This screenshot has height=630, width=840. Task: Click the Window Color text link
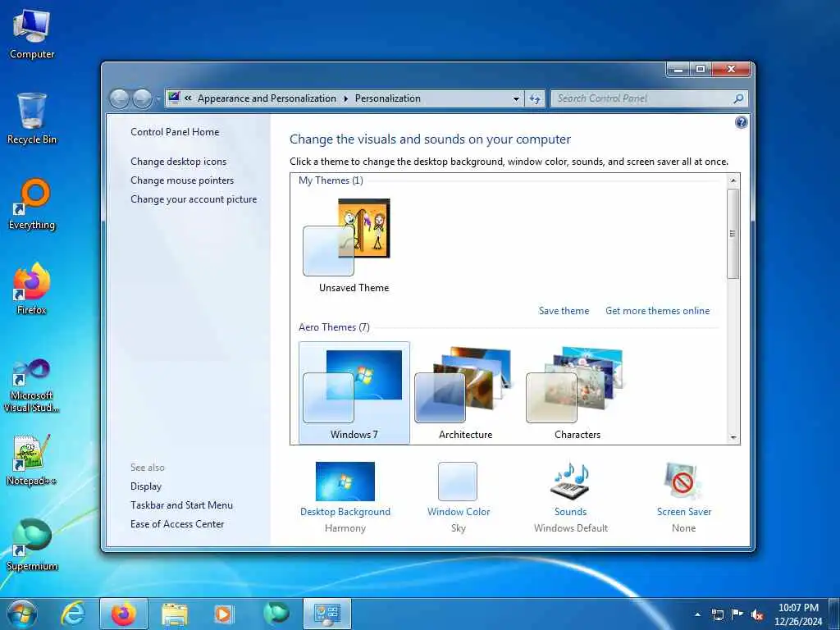pyautogui.click(x=459, y=512)
